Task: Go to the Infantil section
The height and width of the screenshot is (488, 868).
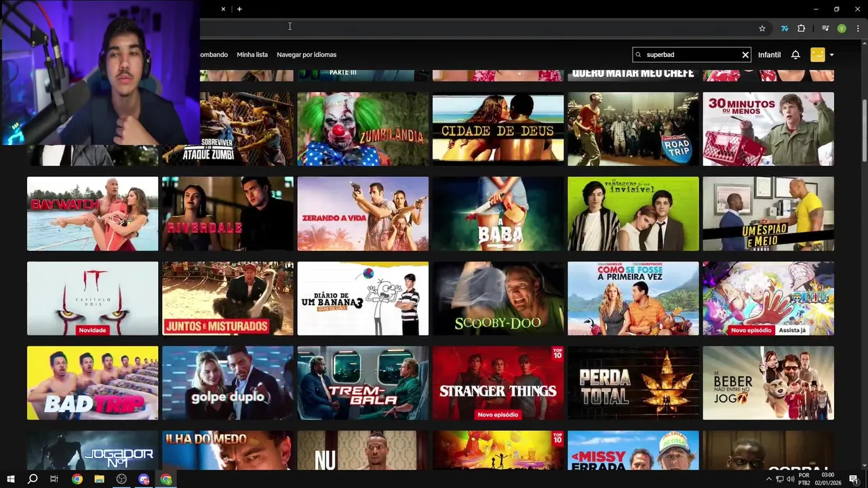Action: [x=769, y=55]
